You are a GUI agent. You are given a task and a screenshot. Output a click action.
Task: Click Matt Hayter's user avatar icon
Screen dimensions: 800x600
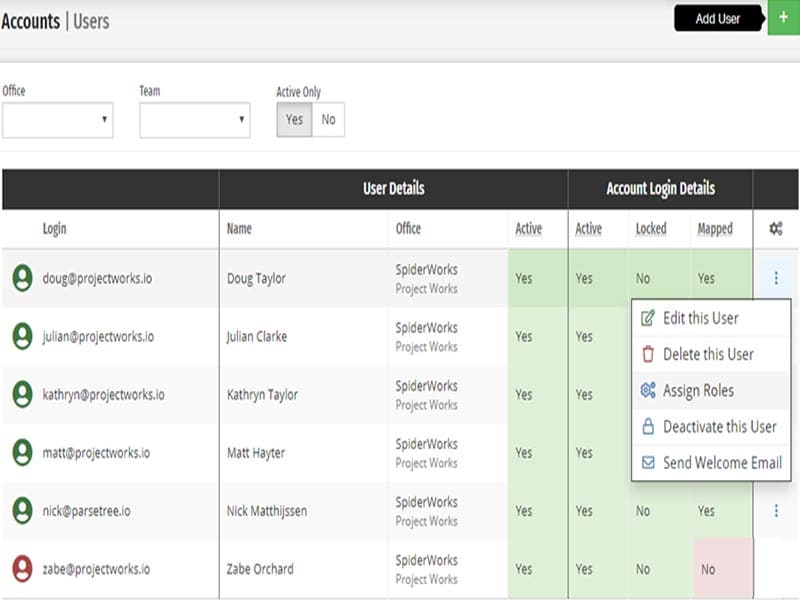tap(22, 453)
